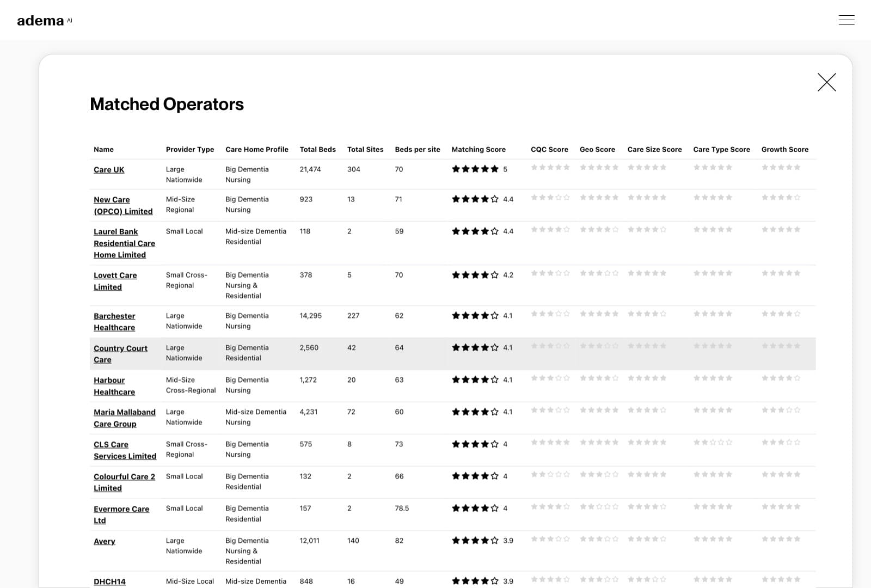Open the Country Court Care link
871x588 pixels.
pos(120,354)
